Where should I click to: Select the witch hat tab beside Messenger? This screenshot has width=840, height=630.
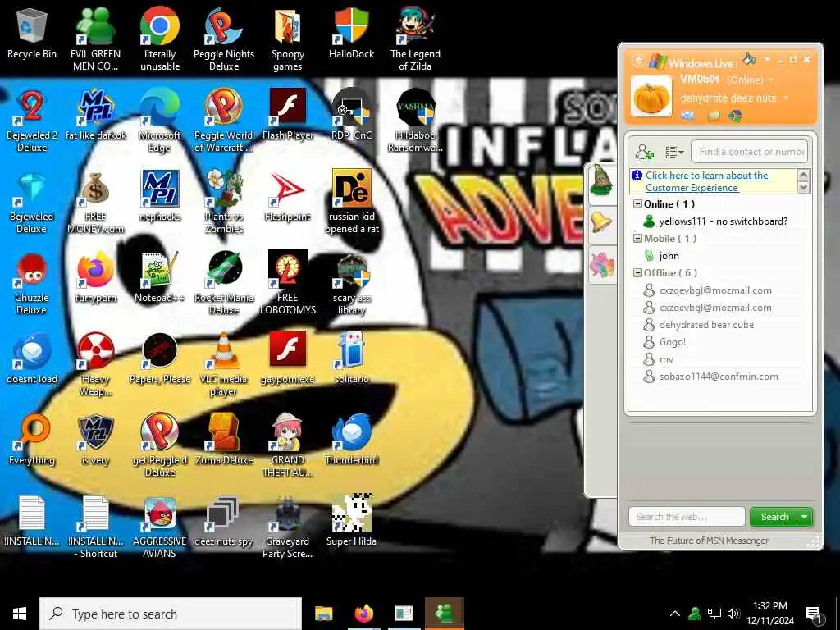point(601,181)
